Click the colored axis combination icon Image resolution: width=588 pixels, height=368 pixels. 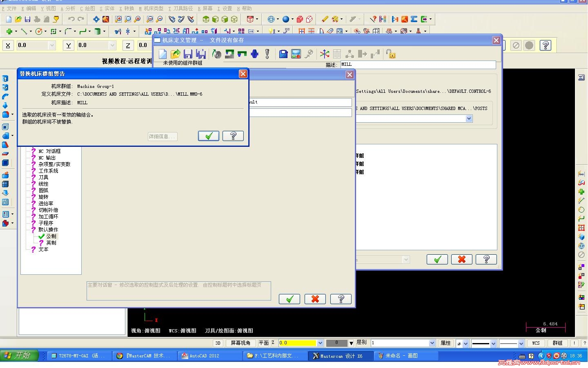click(x=325, y=54)
